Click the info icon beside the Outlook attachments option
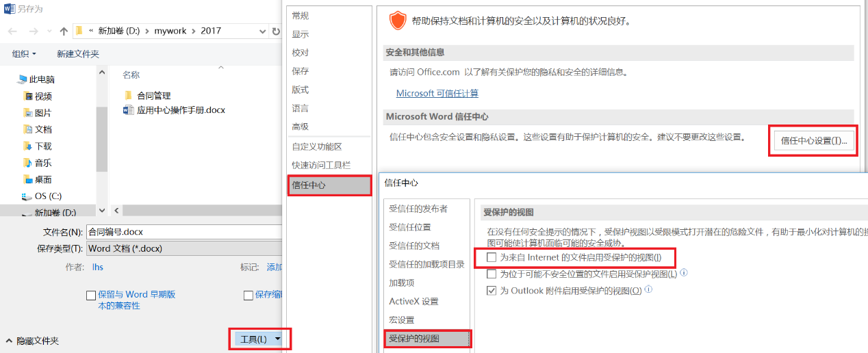The image size is (868, 353). [x=648, y=290]
